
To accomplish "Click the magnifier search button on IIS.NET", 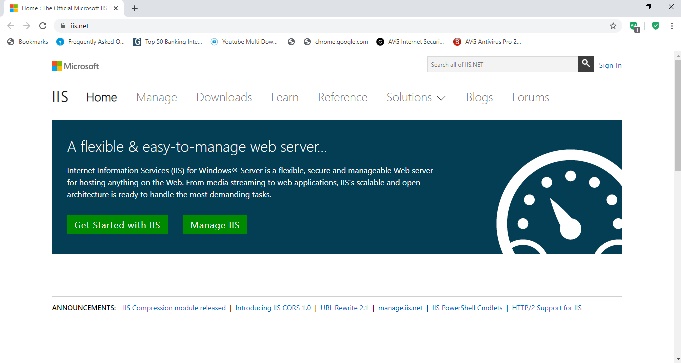I will pos(585,64).
